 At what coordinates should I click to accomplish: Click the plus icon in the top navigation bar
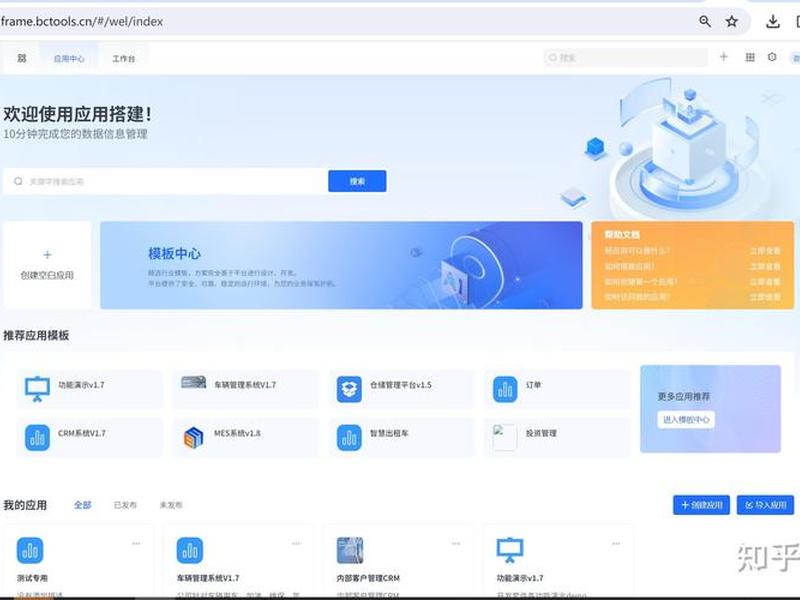[x=723, y=57]
